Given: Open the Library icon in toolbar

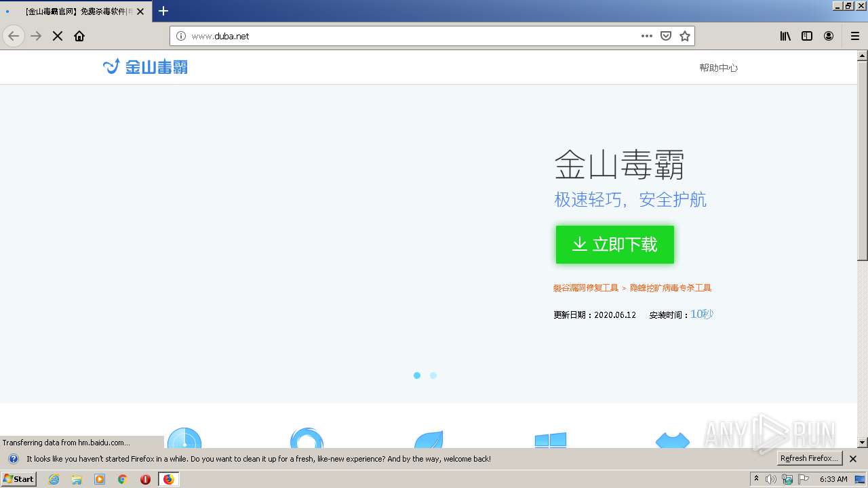Looking at the screenshot, I should (x=785, y=36).
